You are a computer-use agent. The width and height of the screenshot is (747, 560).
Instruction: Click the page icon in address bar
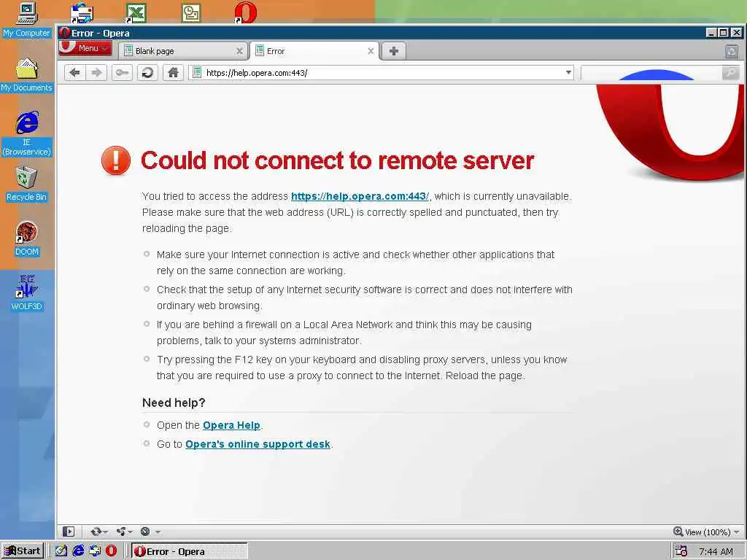(197, 73)
